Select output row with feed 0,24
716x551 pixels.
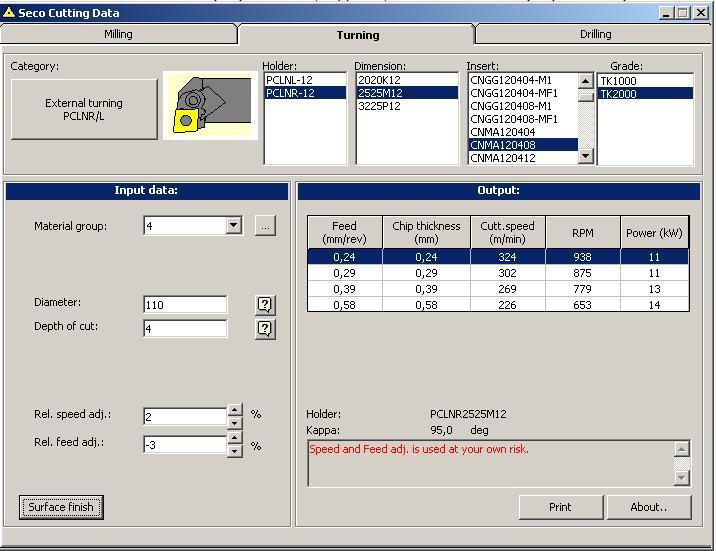click(498, 257)
